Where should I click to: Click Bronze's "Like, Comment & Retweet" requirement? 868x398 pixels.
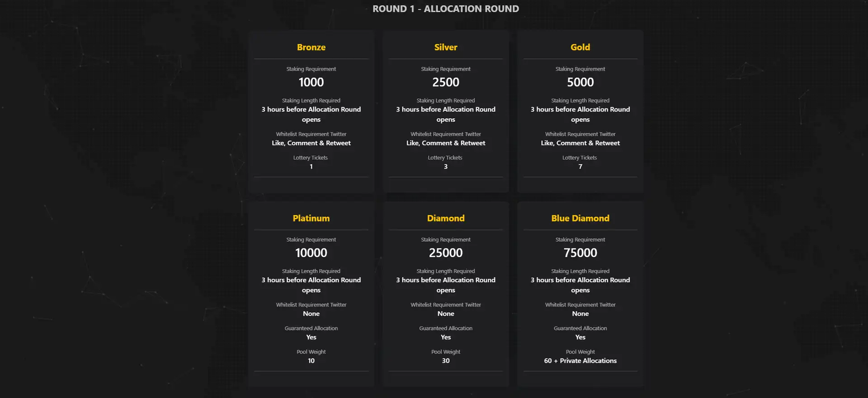[x=311, y=143]
